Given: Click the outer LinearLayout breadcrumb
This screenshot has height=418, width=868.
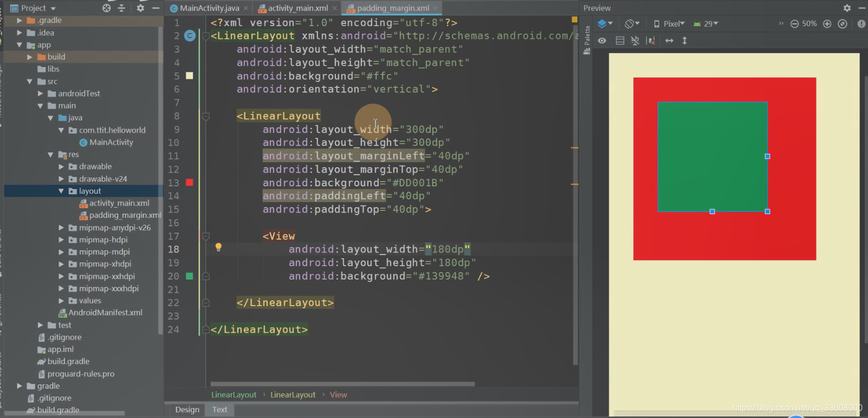Looking at the screenshot, I should (x=234, y=395).
